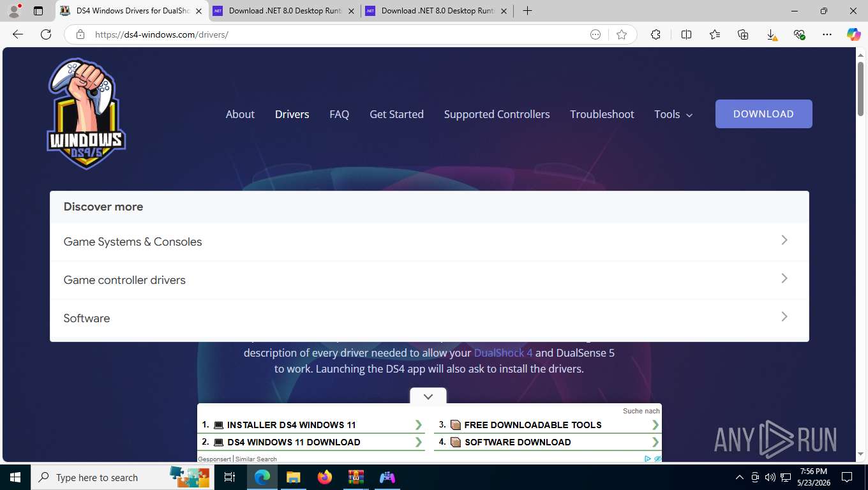This screenshot has height=490, width=868.
Task: Switch to second .NET 8.0 Desktop Runtime tab
Action: [285, 11]
